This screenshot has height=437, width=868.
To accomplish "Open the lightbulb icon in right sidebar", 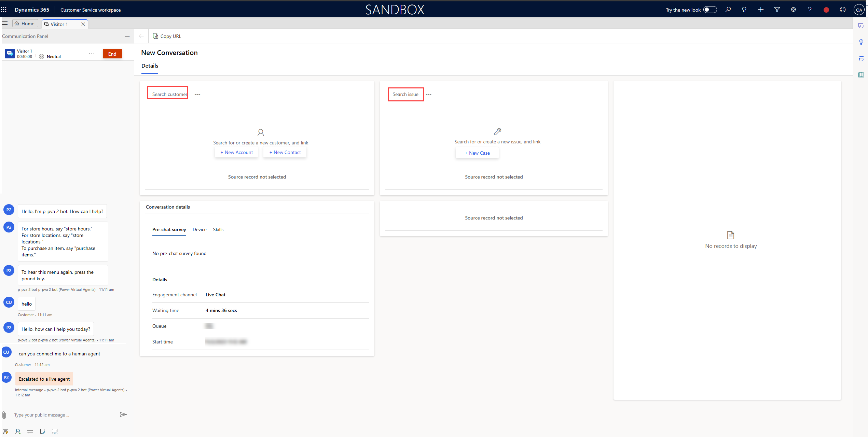I will point(861,42).
